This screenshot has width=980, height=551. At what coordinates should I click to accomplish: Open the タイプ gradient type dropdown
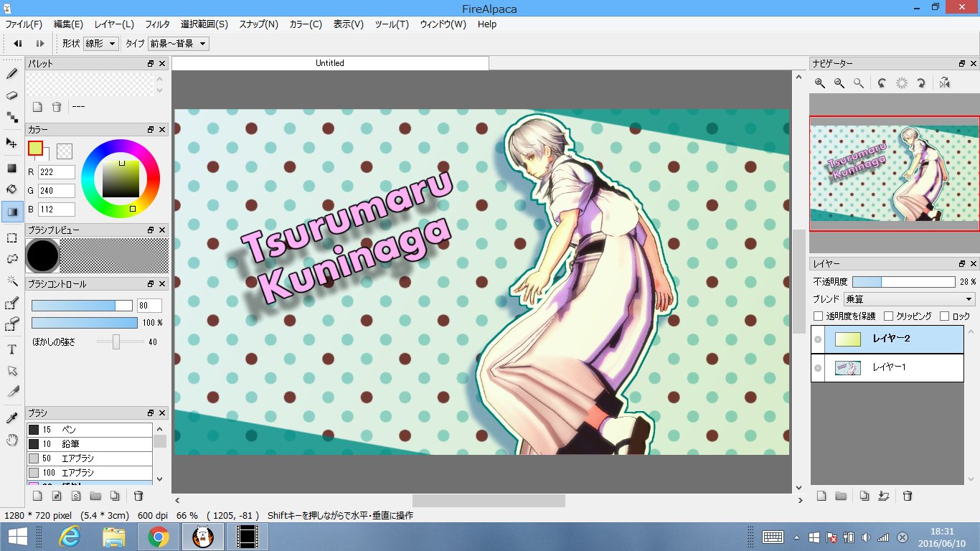[178, 44]
